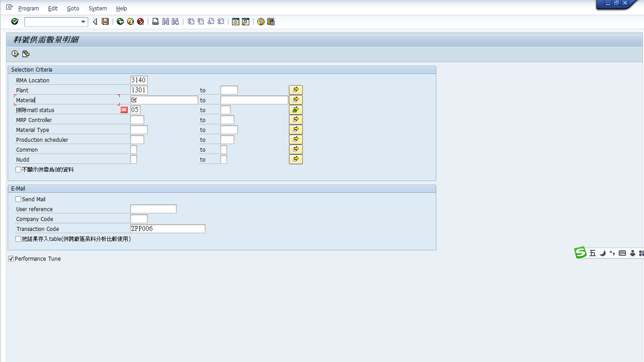The width and height of the screenshot is (644, 362).
Task: Uncheck the Performance Tune checkbox
Action: tap(11, 259)
